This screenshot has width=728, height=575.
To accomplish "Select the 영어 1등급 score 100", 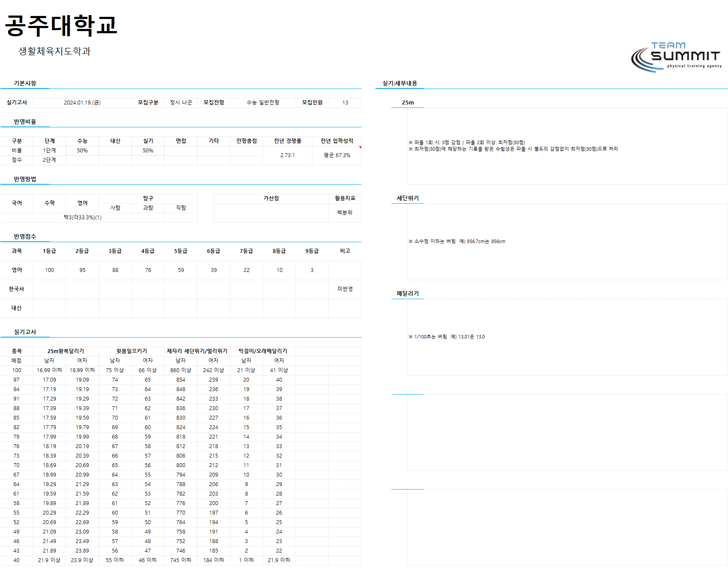I will click(49, 270).
